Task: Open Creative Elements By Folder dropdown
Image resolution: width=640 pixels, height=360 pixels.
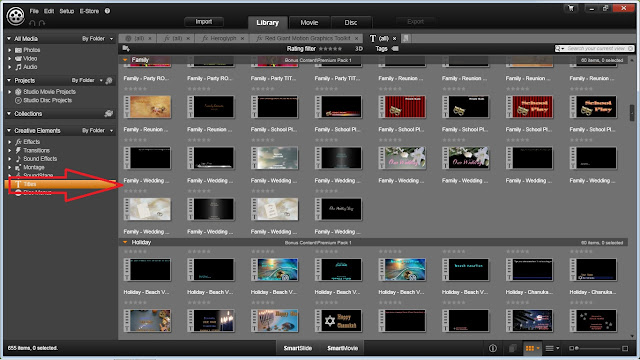Action: point(98,131)
